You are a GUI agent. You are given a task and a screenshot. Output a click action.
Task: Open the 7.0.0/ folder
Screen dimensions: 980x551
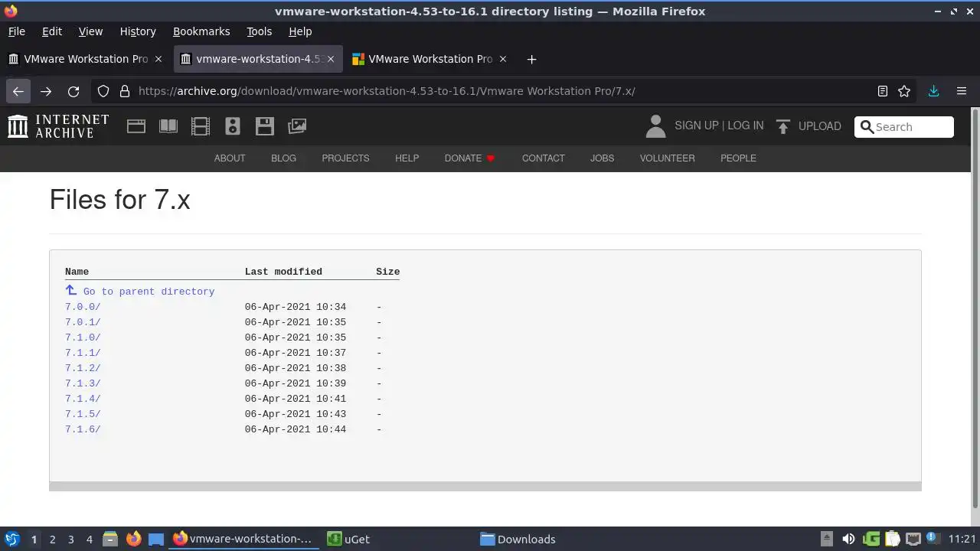tap(83, 307)
